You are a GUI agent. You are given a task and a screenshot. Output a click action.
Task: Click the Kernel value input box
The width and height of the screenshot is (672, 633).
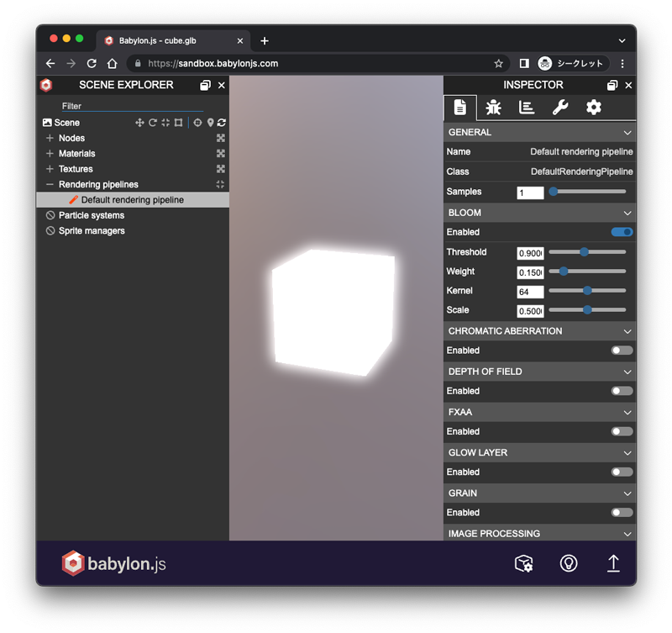click(530, 292)
